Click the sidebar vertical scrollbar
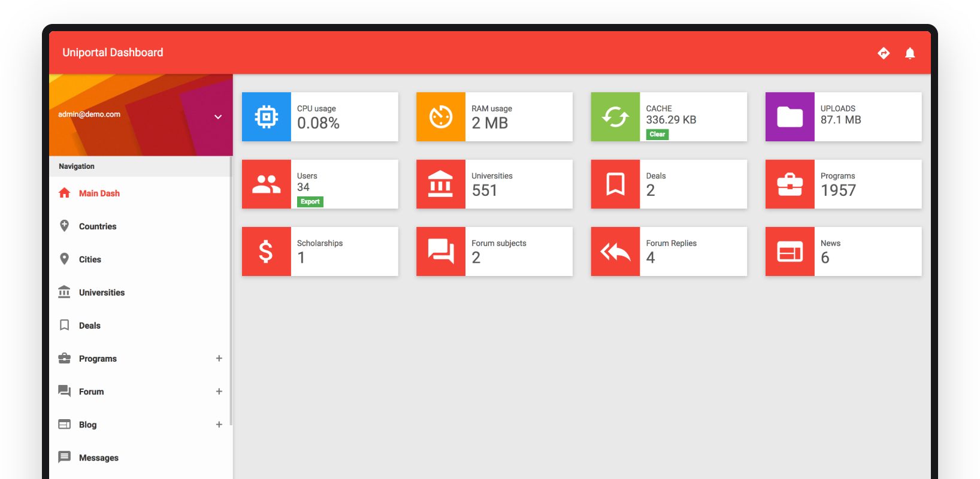This screenshot has height=479, width=980. tap(231, 290)
